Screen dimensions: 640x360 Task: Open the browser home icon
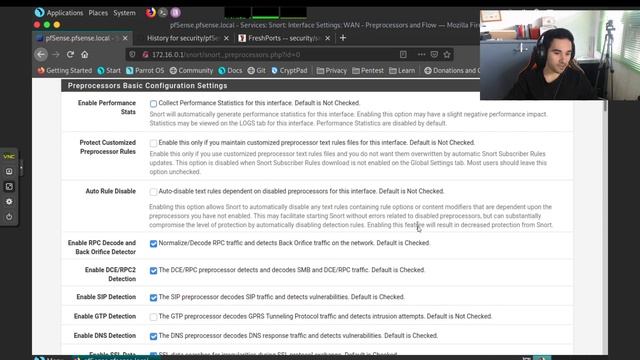84,54
